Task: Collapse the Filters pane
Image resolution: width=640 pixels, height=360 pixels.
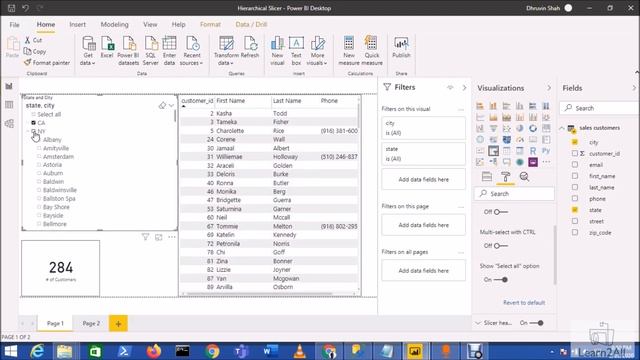Action: tap(464, 88)
